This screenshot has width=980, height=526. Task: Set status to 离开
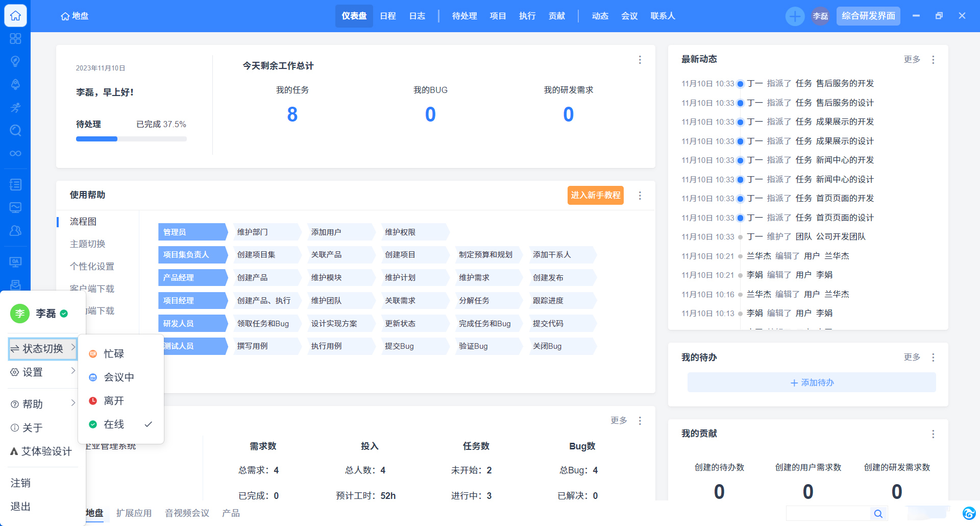[114, 401]
